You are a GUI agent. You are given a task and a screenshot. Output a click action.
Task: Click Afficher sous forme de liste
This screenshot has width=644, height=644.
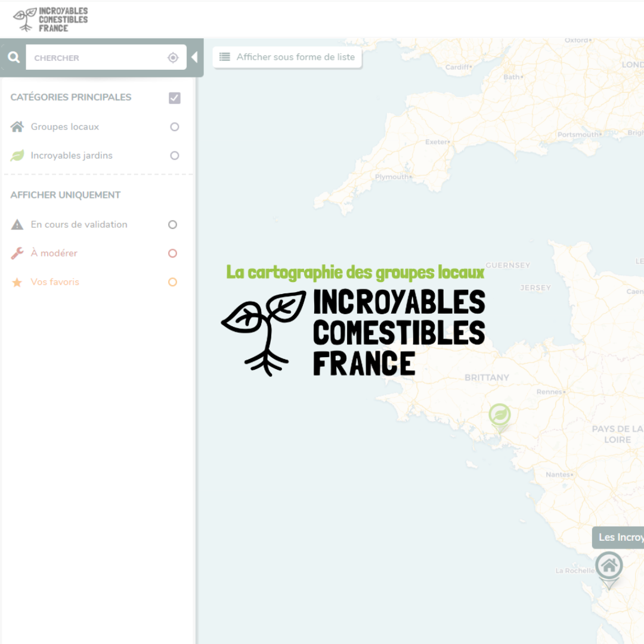(287, 57)
